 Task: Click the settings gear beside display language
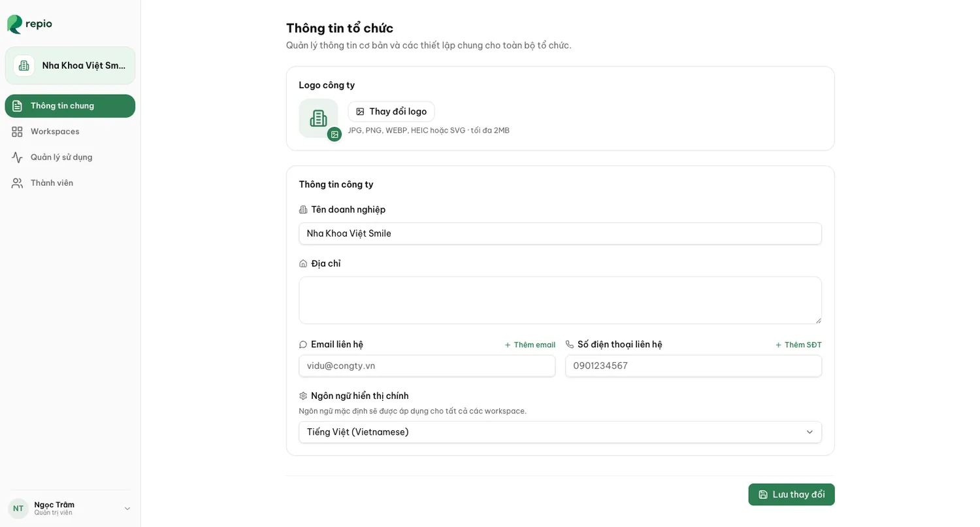point(303,396)
